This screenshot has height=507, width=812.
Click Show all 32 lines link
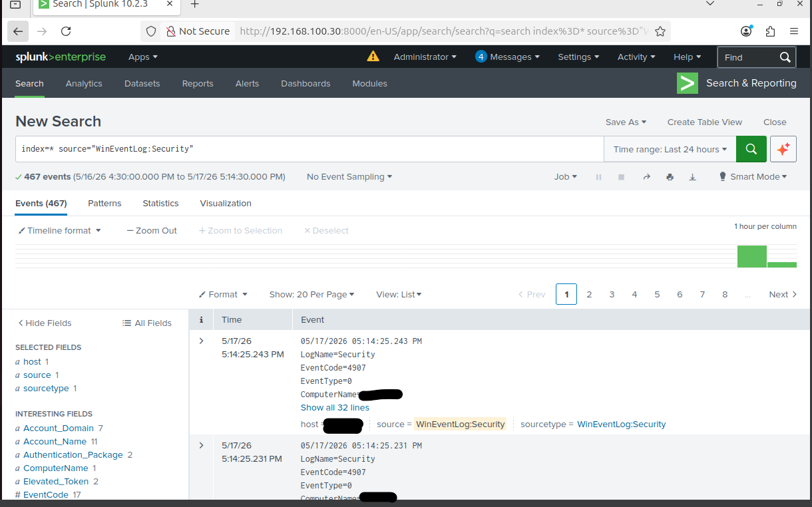click(335, 408)
